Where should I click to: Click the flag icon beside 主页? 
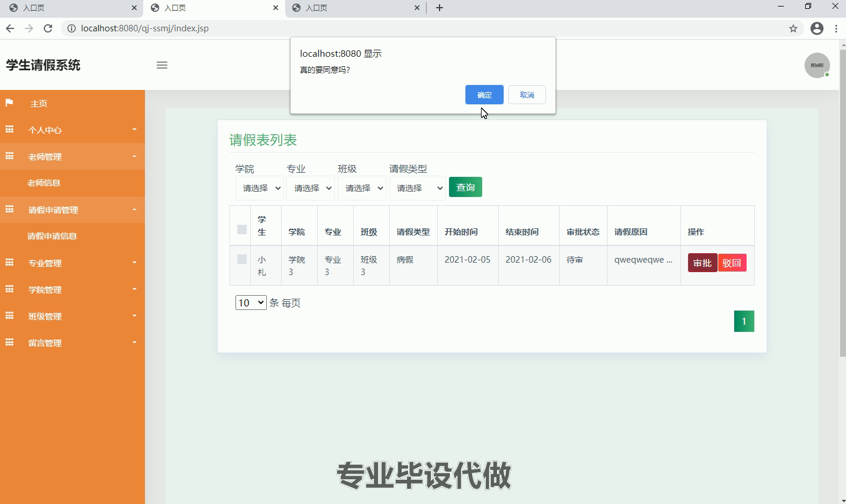9,103
